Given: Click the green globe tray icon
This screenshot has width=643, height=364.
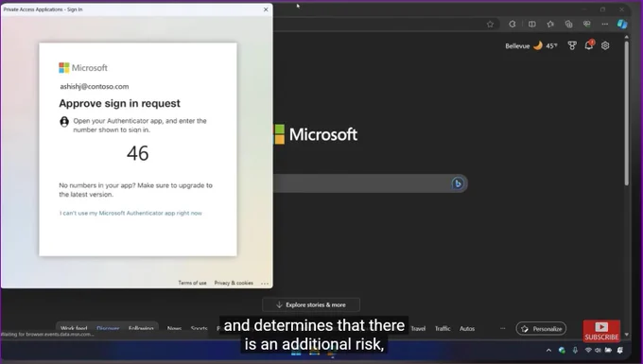Looking at the screenshot, I should tap(562, 350).
